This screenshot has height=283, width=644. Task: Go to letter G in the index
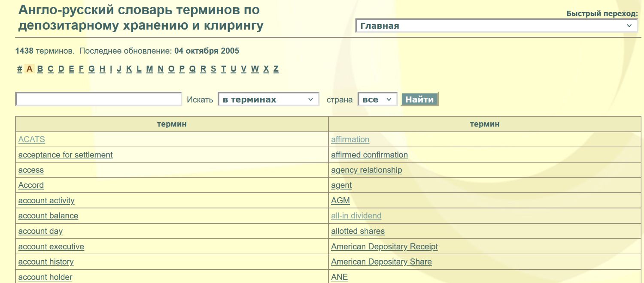91,69
